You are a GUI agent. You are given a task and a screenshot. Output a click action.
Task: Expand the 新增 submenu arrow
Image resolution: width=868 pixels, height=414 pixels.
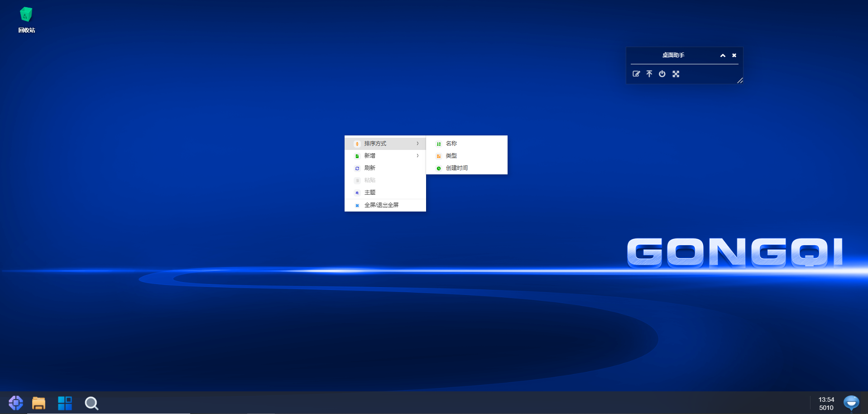[x=417, y=156]
